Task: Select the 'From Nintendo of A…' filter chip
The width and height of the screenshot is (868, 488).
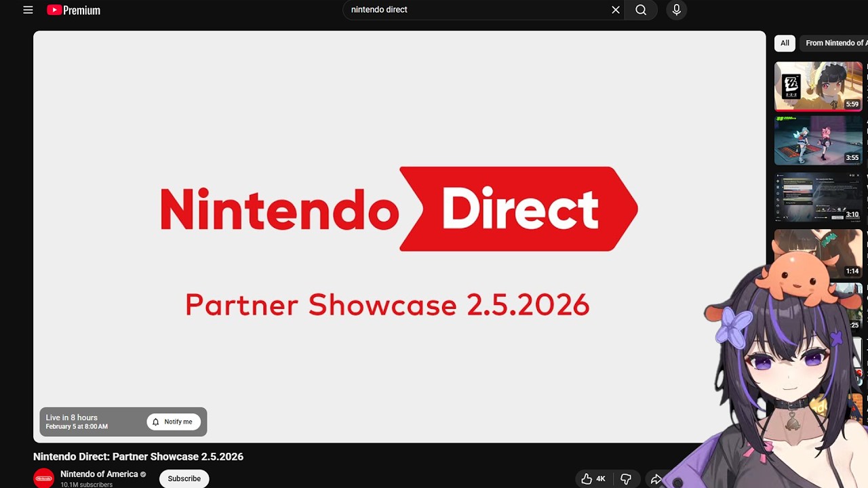Action: pyautogui.click(x=834, y=43)
